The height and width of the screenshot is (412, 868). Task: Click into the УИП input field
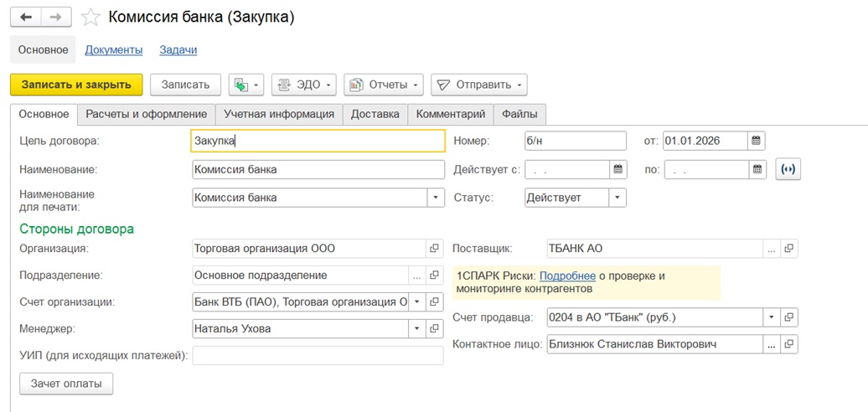(x=318, y=356)
